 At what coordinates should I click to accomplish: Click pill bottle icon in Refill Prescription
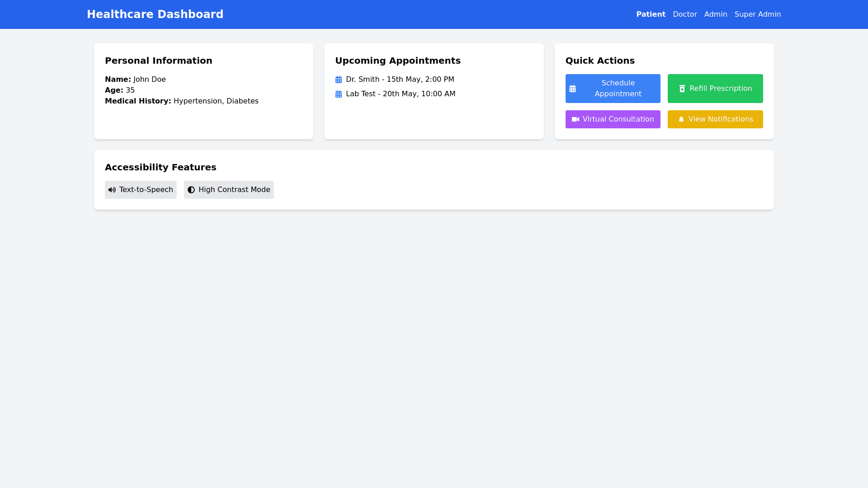coord(682,89)
